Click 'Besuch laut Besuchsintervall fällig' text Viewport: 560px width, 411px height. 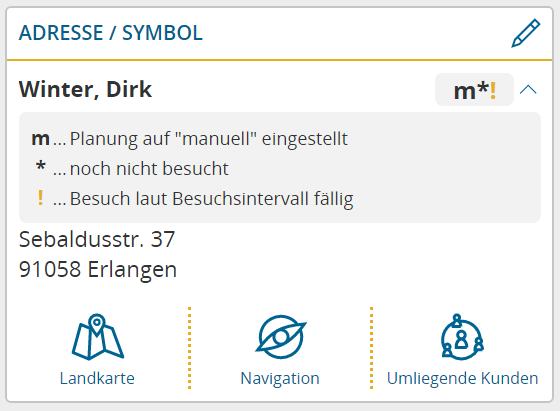tap(211, 199)
